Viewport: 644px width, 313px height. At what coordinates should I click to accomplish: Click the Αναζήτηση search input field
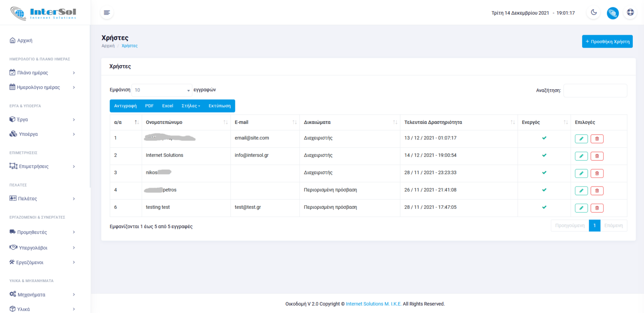[x=595, y=90]
